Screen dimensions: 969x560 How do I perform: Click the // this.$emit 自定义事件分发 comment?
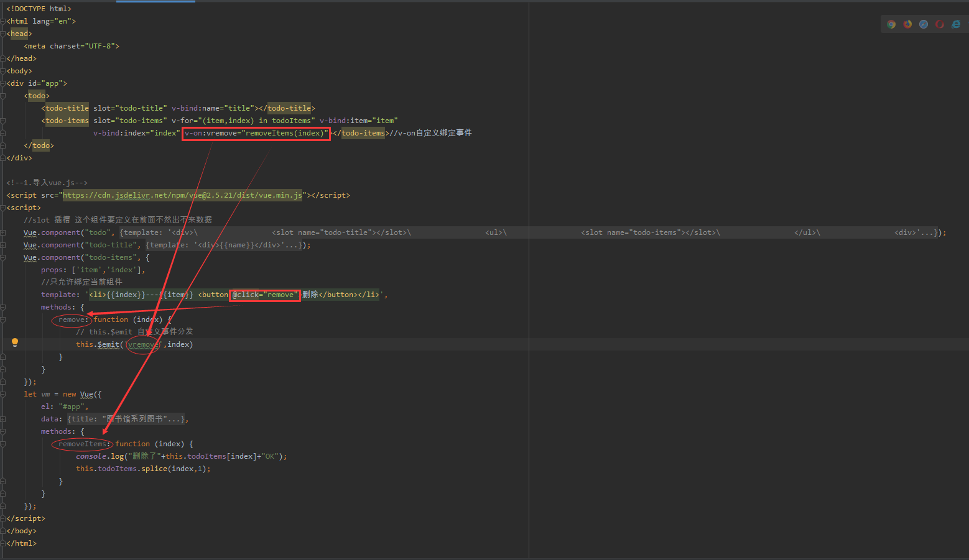click(134, 332)
